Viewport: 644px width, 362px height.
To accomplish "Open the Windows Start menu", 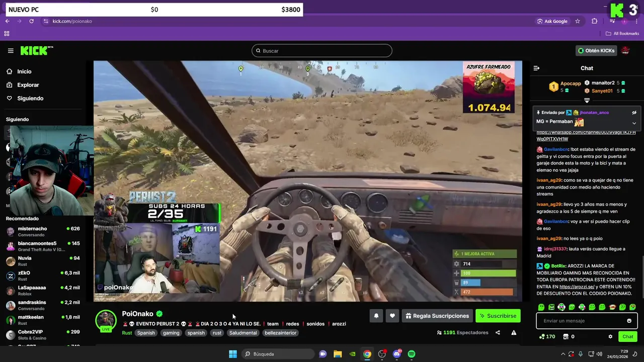I will point(232,354).
